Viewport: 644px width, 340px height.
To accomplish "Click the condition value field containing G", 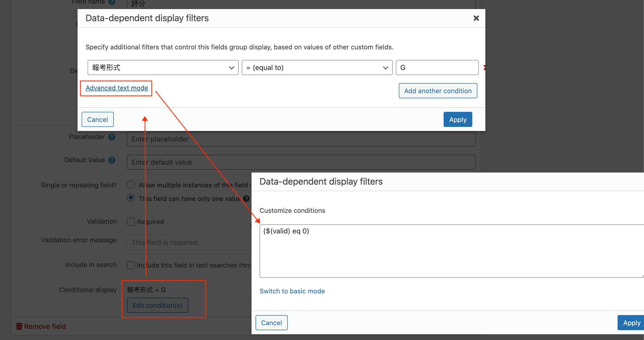I will click(x=437, y=67).
